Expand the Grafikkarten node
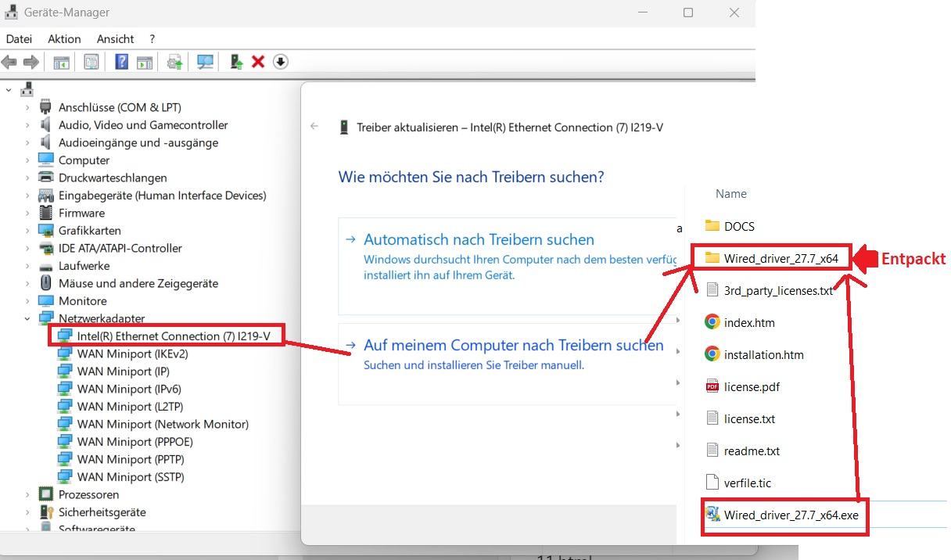The image size is (951, 560). pyautogui.click(x=27, y=231)
